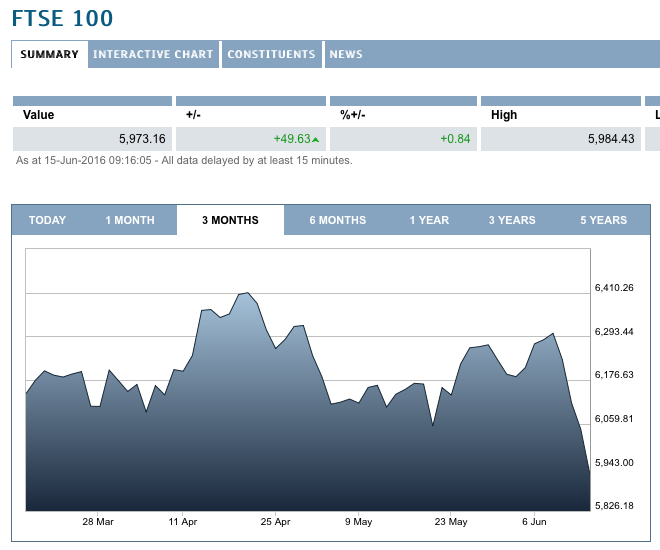Viewport: 660px width, 550px height.
Task: Click the 6 Jun date label
Action: click(534, 522)
